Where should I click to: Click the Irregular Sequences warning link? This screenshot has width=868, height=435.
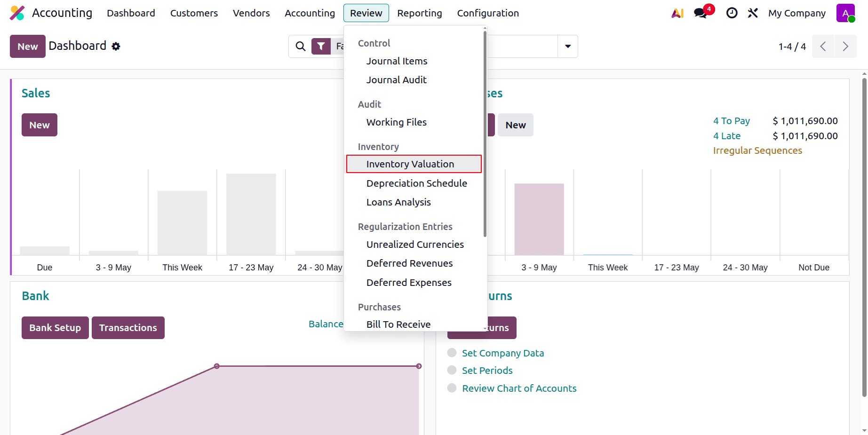click(757, 150)
